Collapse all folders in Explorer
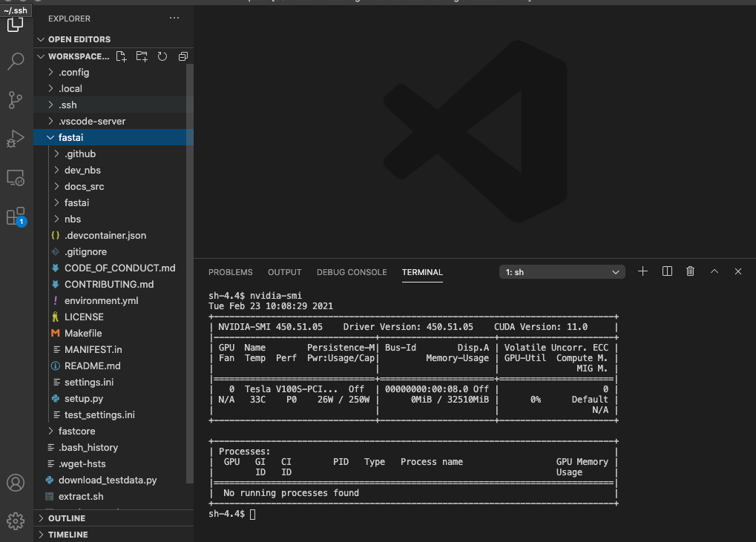Screen dimensions: 756x542 coord(183,56)
